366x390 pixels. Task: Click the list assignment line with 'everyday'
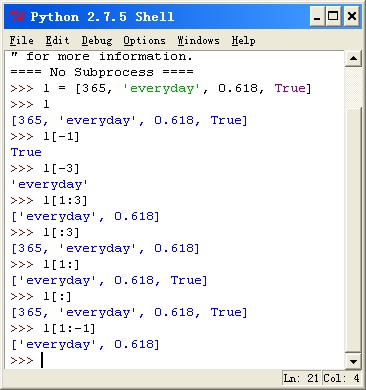click(161, 88)
